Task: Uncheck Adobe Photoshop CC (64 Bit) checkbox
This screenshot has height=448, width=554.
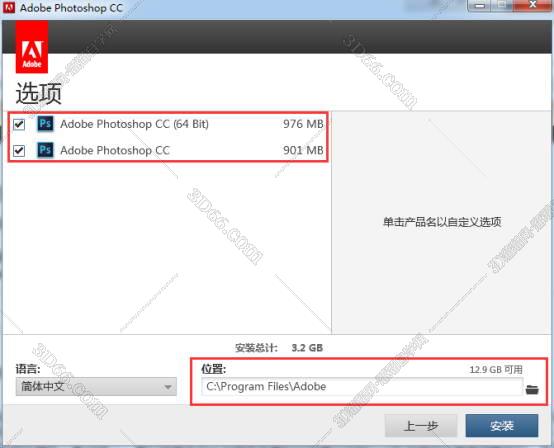Action: (19, 124)
